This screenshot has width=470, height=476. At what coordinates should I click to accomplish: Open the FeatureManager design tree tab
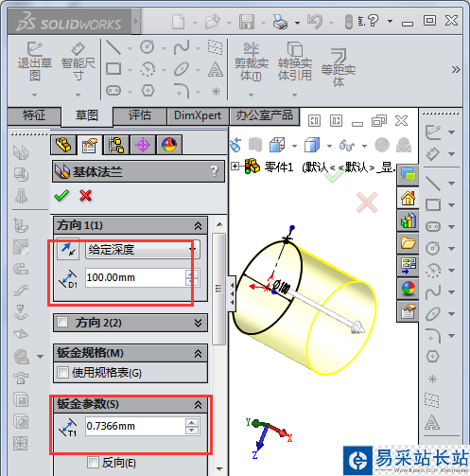click(x=63, y=145)
